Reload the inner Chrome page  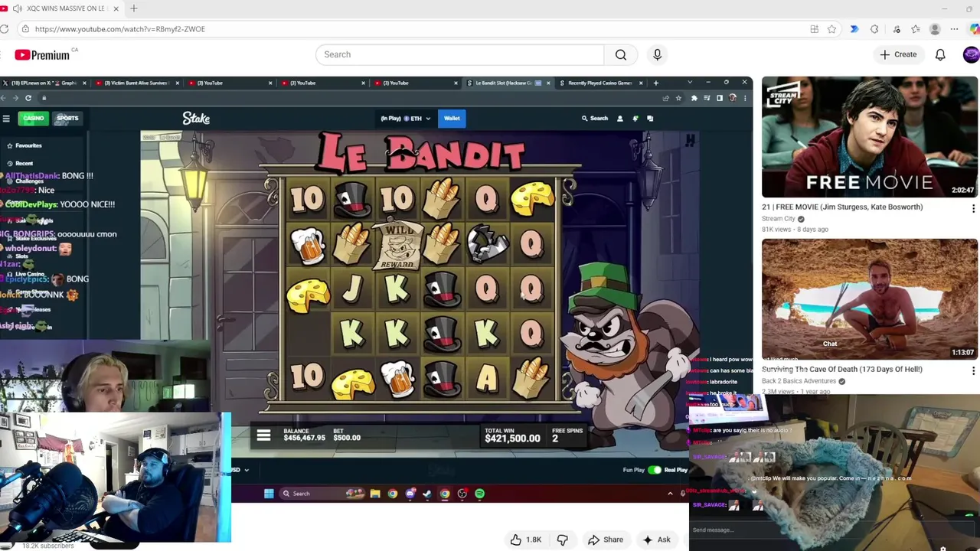pos(28,98)
